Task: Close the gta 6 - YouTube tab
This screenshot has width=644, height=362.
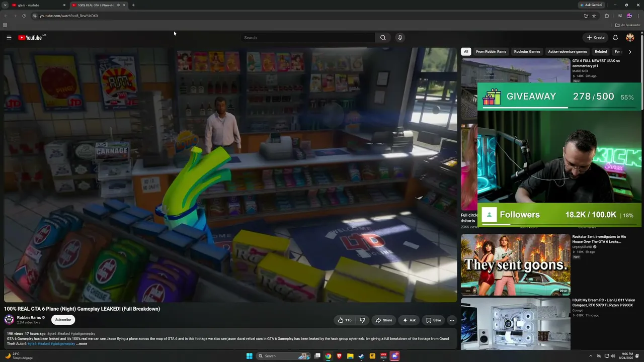Action: tap(64, 5)
